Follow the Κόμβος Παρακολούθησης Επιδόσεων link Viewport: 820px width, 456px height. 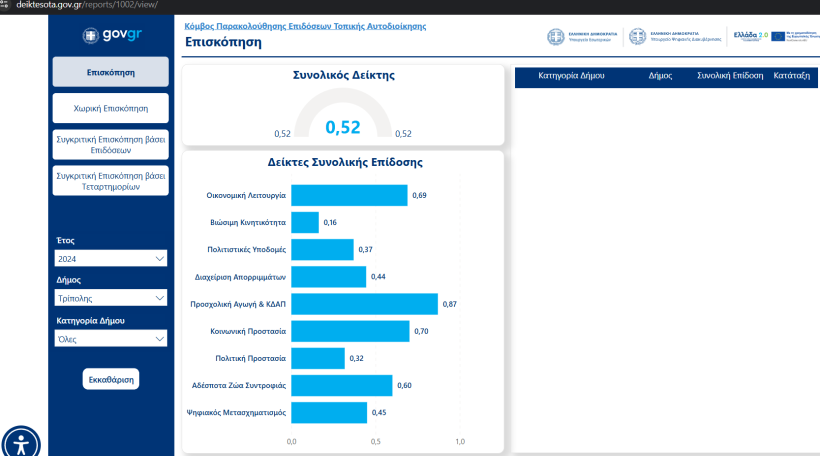coord(306,25)
